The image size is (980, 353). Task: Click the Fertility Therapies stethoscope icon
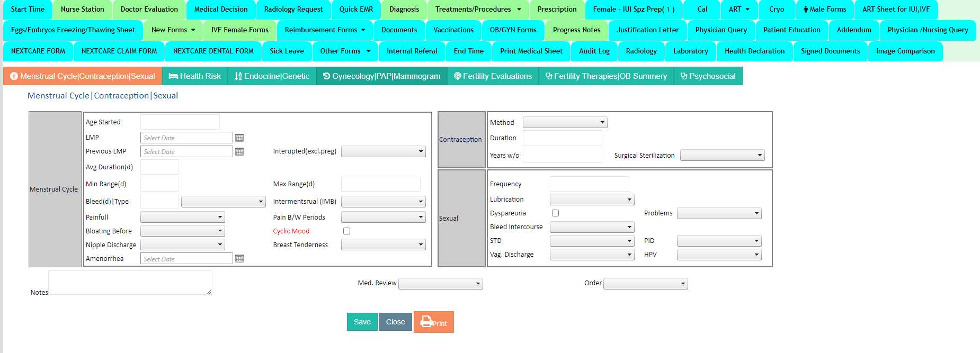click(x=549, y=76)
